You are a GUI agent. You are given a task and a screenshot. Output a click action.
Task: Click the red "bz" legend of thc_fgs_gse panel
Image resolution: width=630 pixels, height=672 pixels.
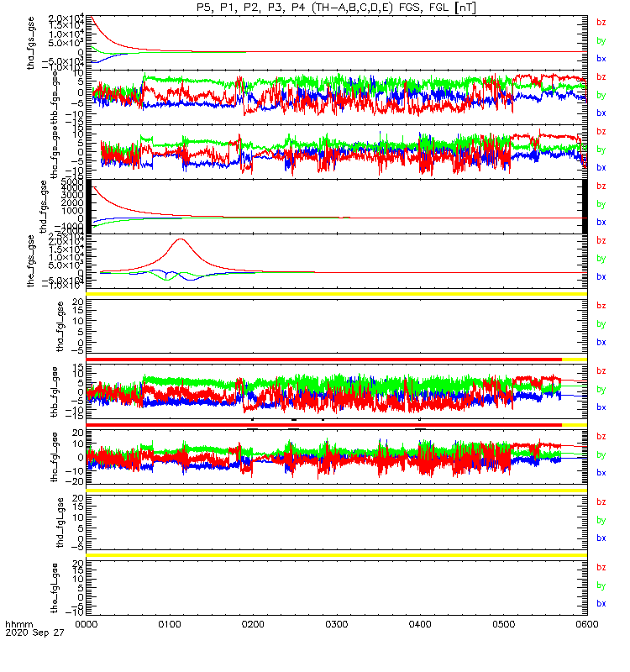601,131
